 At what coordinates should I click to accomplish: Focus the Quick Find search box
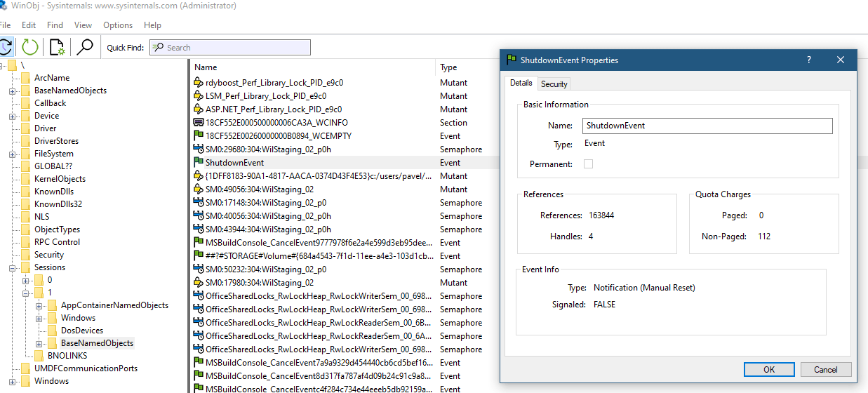(229, 48)
